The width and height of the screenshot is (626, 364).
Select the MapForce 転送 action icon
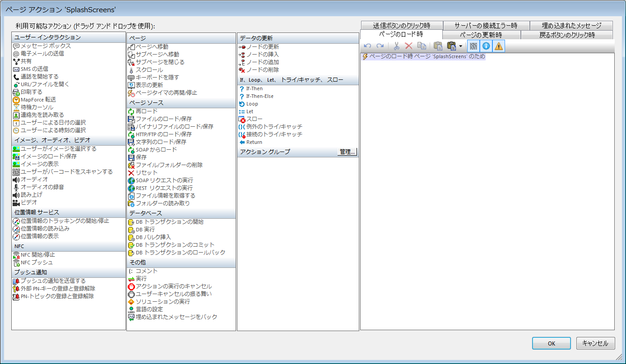click(x=16, y=100)
